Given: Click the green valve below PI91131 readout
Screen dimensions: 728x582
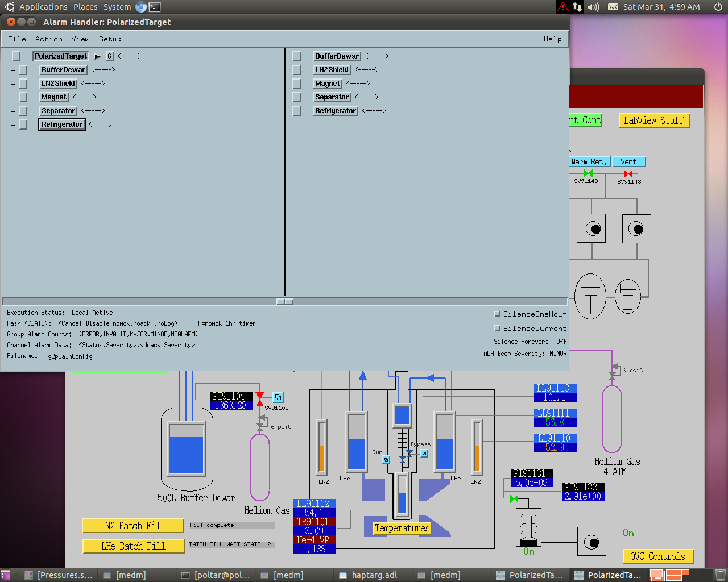Looking at the screenshot, I should pos(514,498).
